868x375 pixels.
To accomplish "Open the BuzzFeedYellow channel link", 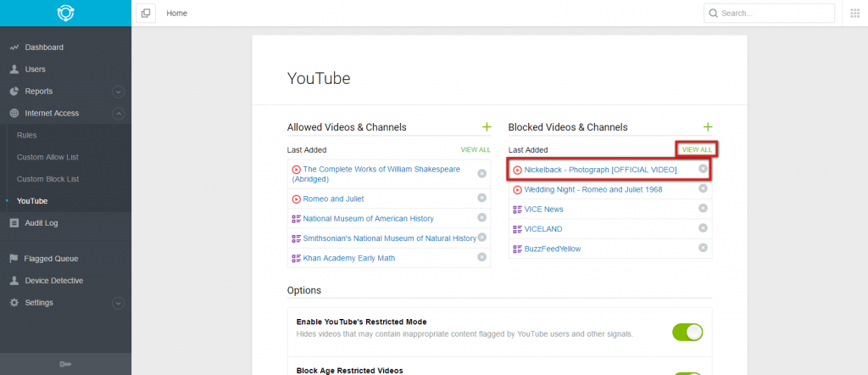I will [x=553, y=249].
